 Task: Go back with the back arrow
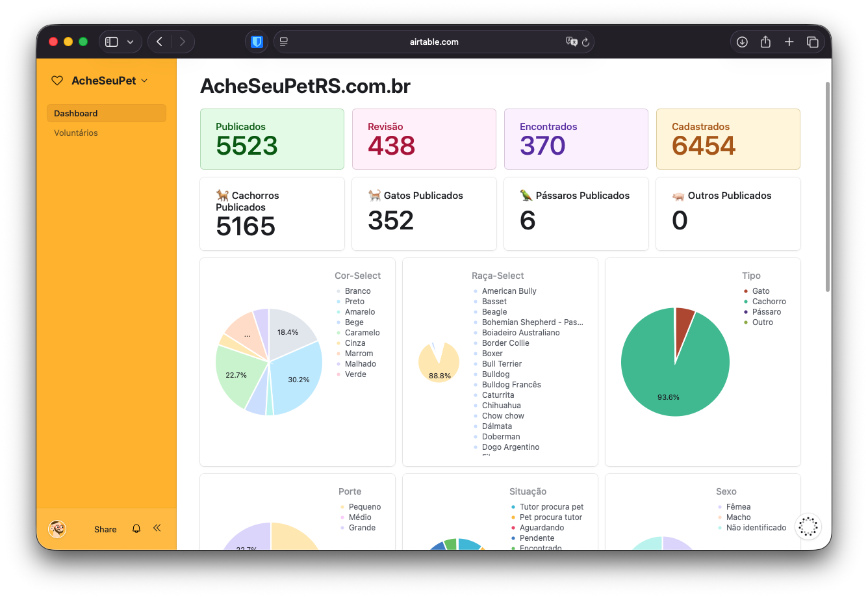[159, 42]
